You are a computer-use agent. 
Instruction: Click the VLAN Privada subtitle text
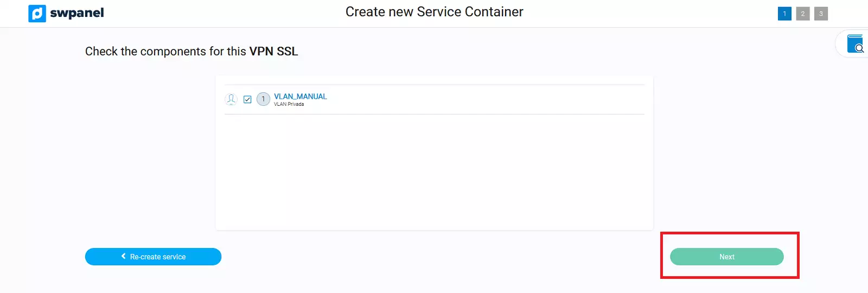click(289, 104)
